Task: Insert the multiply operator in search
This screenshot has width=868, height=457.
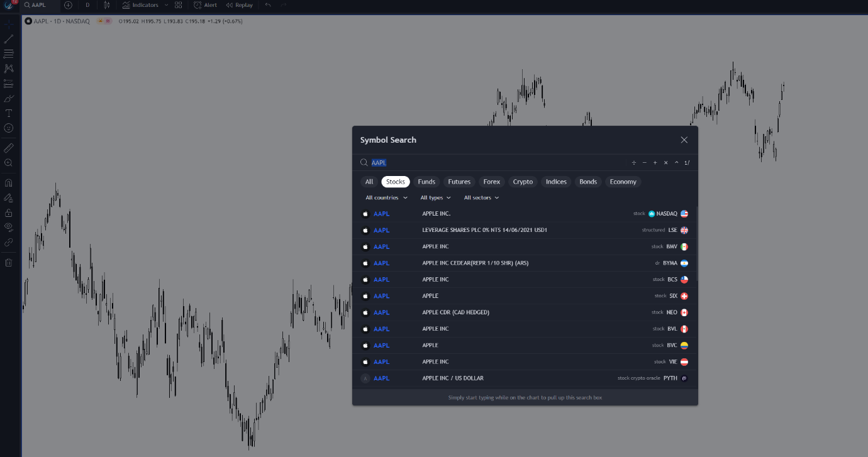Action: coord(665,163)
